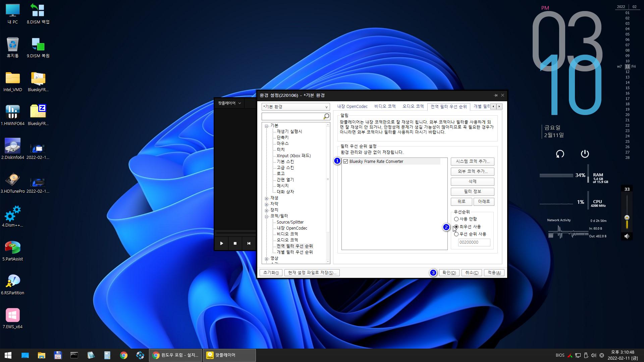
Task: Select the 사용 안함 radio option
Action: tap(456, 219)
